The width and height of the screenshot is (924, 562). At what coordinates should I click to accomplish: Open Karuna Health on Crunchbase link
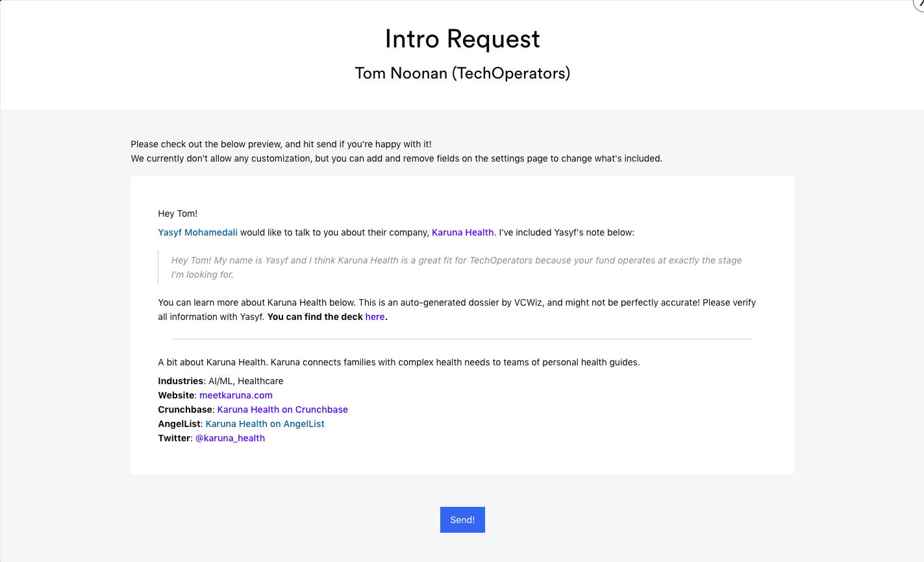(282, 409)
